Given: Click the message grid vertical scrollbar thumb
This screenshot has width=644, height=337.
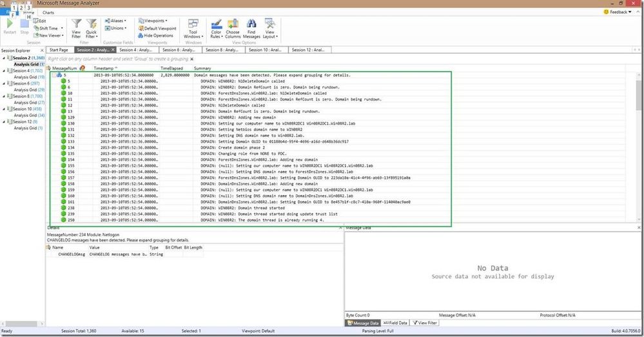Looking at the screenshot, I should tap(639, 95).
